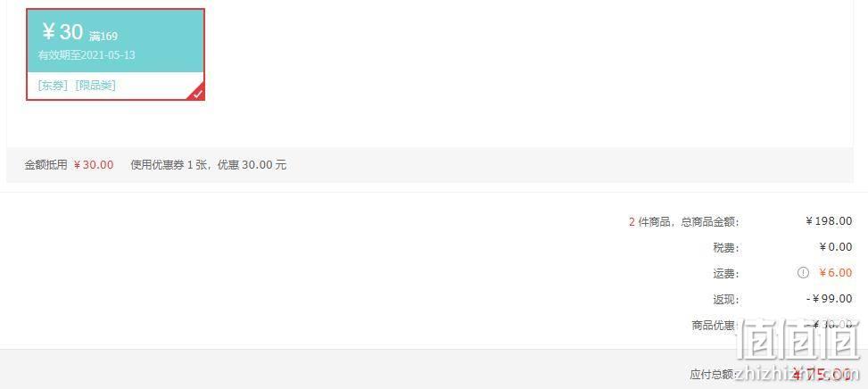Viewport: 868px width, 389px height.
Task: Click the 税费 label
Action: click(x=726, y=248)
